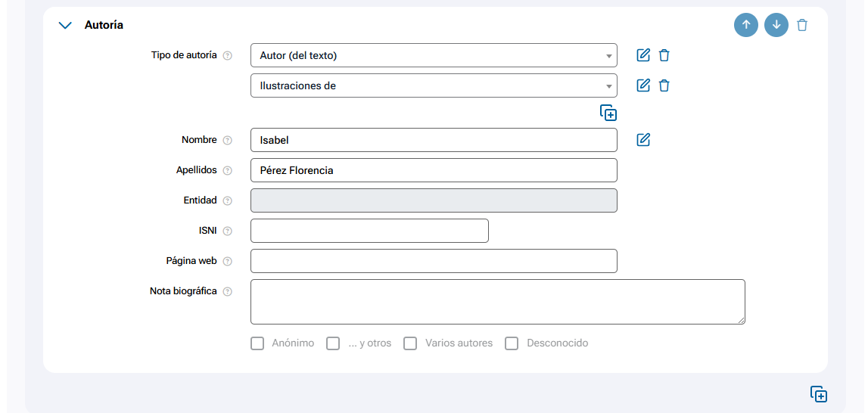The width and height of the screenshot is (868, 413).
Task: Move Autoría block down with arrow button
Action: click(776, 25)
